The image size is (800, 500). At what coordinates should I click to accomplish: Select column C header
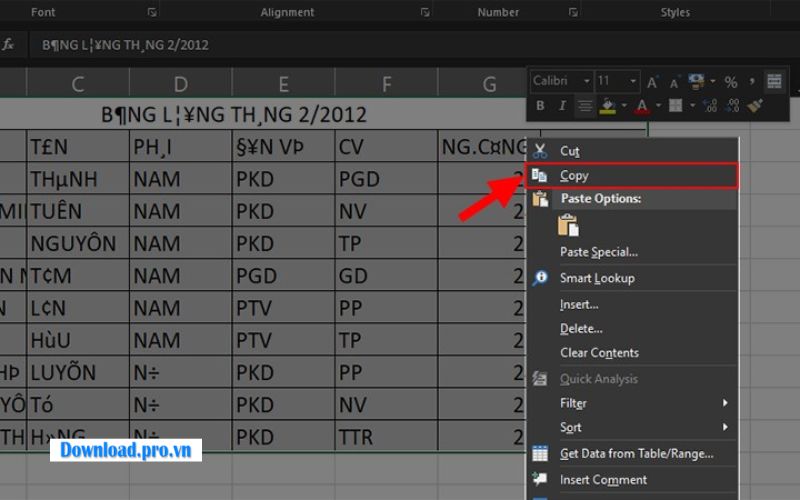tap(78, 84)
